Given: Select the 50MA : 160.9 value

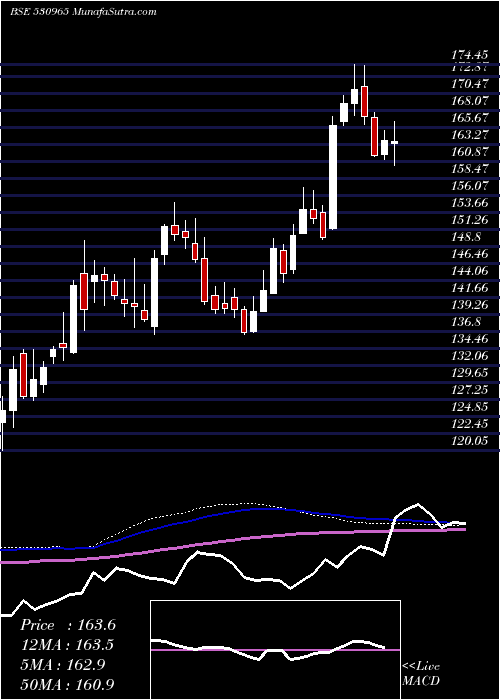Looking at the screenshot, I should tap(67, 684).
